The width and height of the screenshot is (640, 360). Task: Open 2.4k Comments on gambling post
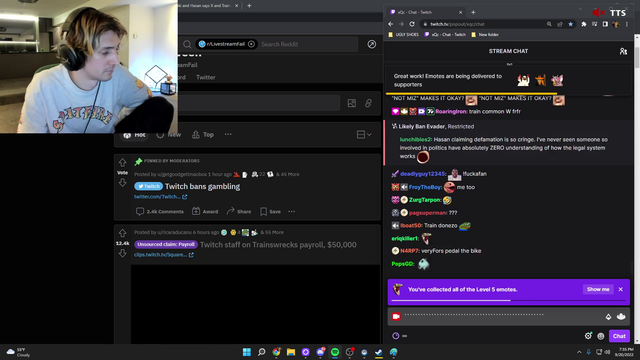160,211
